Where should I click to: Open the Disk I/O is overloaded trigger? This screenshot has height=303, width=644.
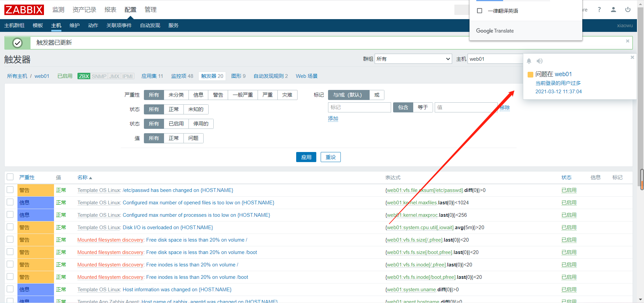pos(168,228)
